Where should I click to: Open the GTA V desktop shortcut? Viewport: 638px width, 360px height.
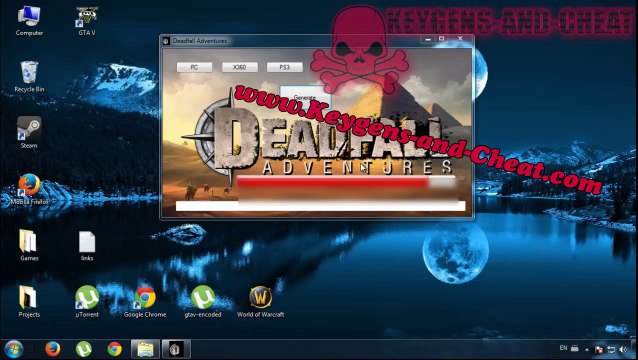click(x=87, y=21)
